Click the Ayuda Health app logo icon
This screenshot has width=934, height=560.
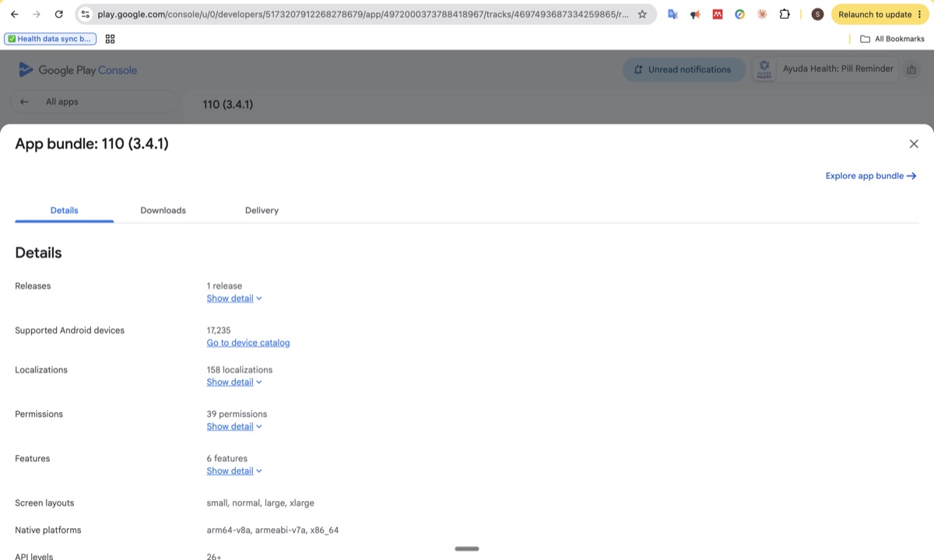(x=764, y=69)
